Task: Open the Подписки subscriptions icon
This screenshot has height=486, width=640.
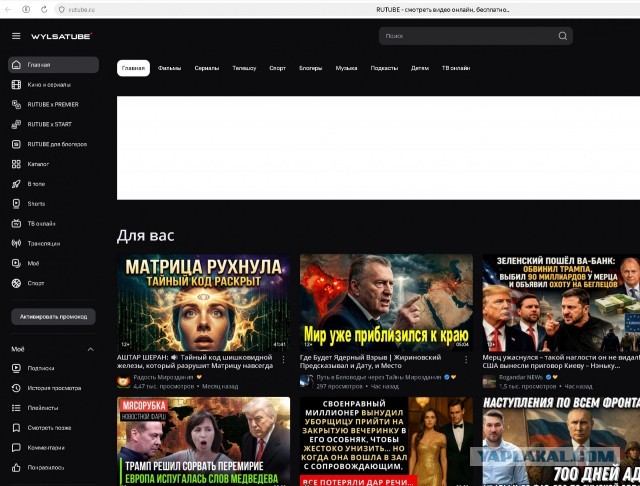Action: [16, 368]
